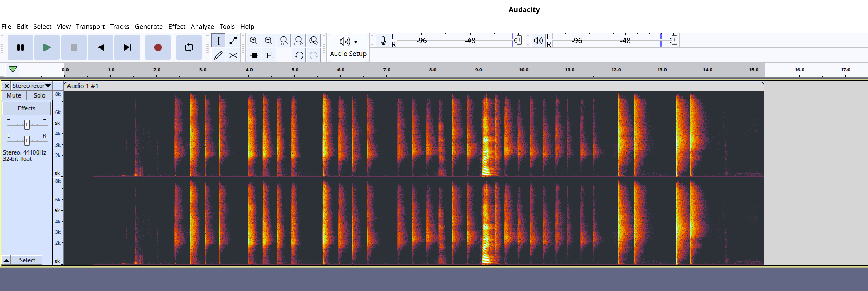Open the Effect menu
868x291 pixels.
177,26
